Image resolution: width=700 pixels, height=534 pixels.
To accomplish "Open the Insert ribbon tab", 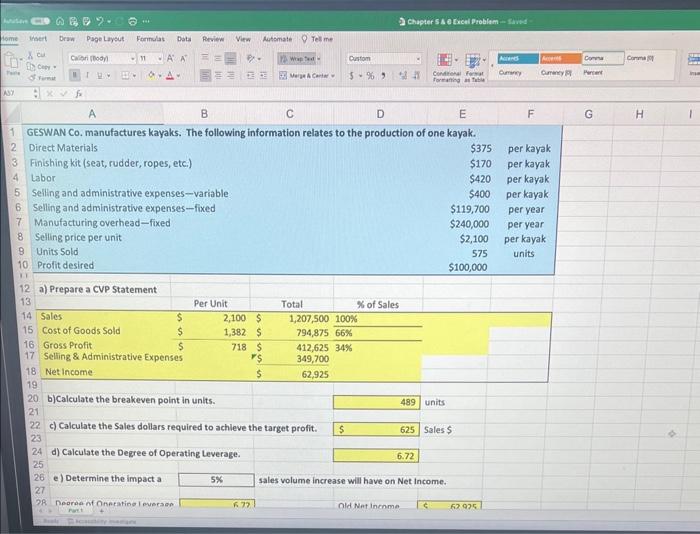I will (x=38, y=39).
